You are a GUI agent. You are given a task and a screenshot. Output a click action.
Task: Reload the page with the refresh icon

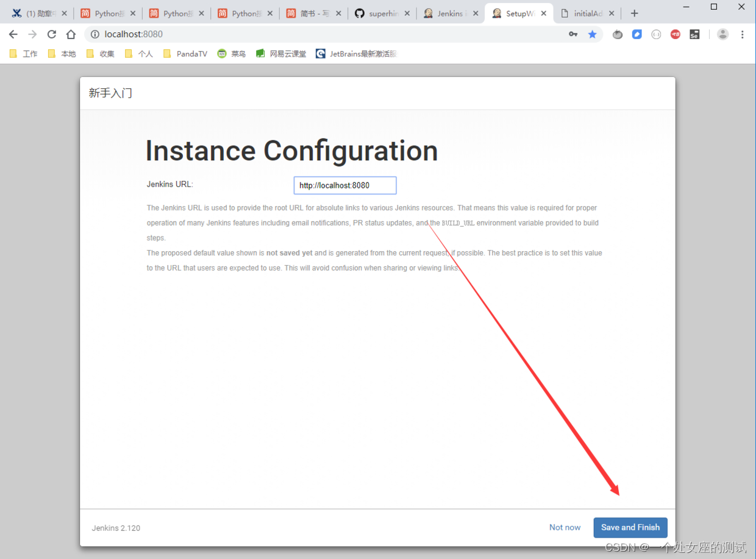52,34
